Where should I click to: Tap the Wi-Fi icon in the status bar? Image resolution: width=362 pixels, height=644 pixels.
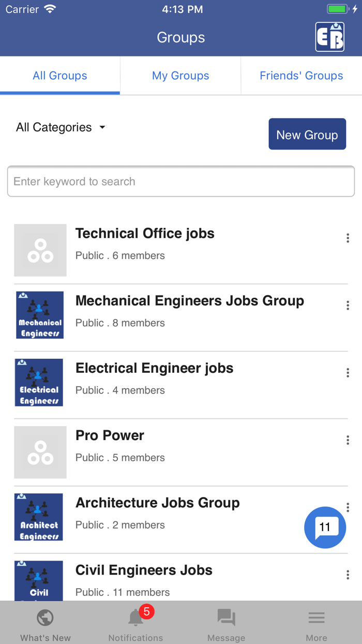click(50, 8)
